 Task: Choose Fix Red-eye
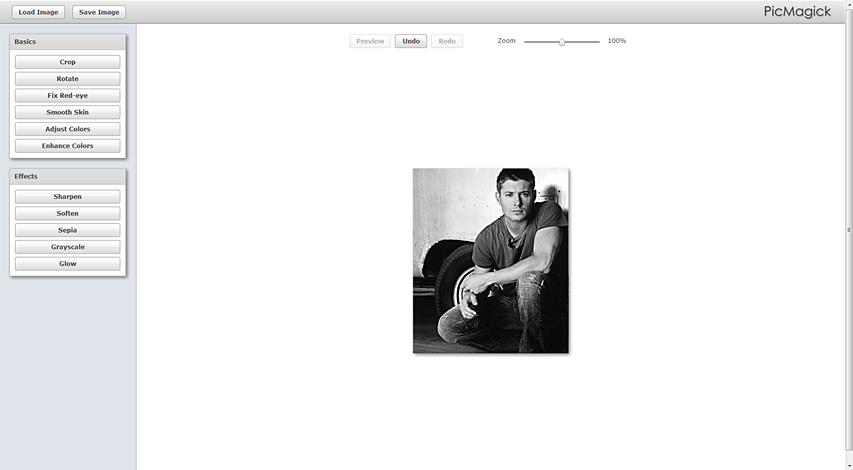[x=67, y=96]
